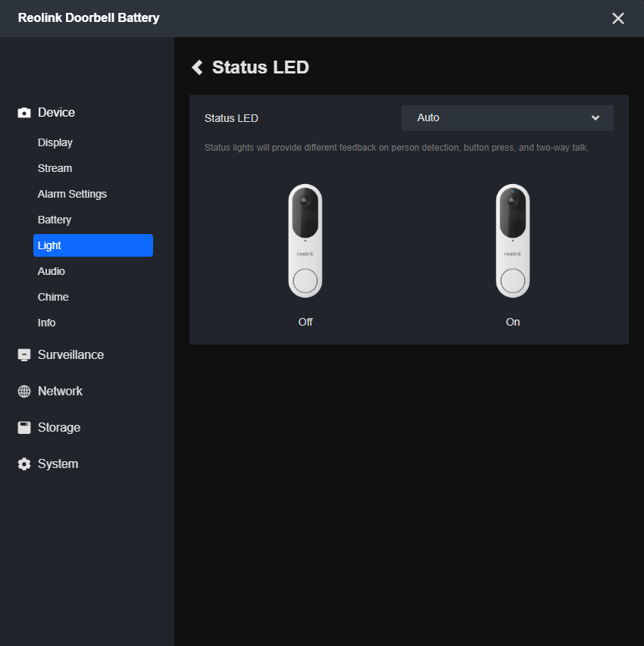Expand the Storage section

(x=59, y=428)
